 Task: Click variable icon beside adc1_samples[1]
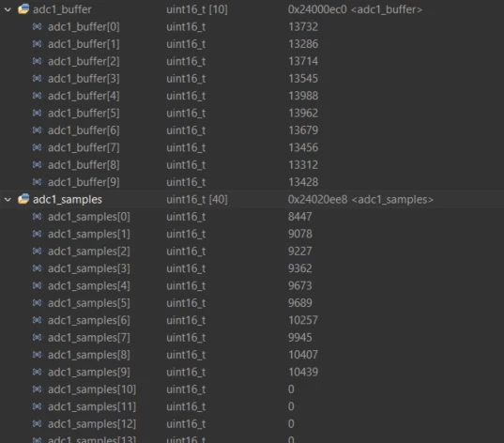(37, 234)
